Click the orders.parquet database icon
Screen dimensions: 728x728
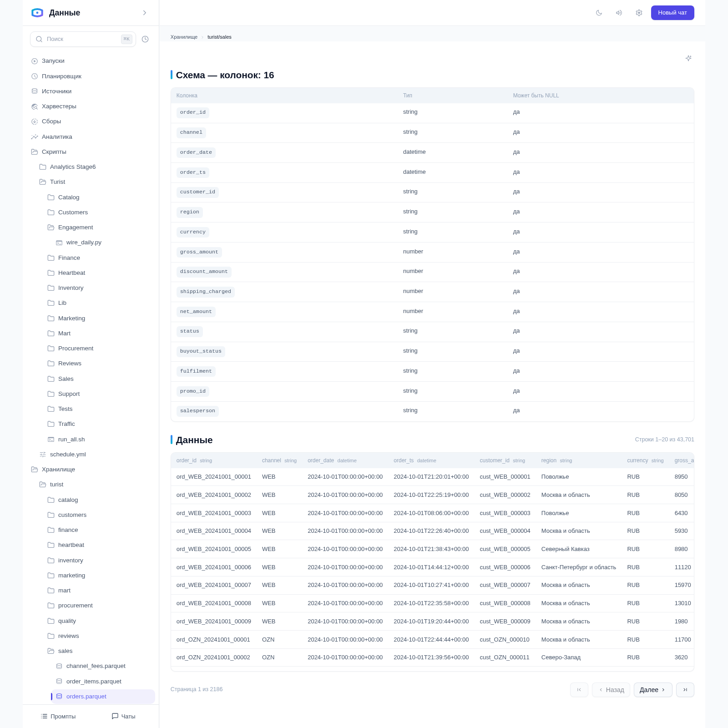click(x=59, y=697)
